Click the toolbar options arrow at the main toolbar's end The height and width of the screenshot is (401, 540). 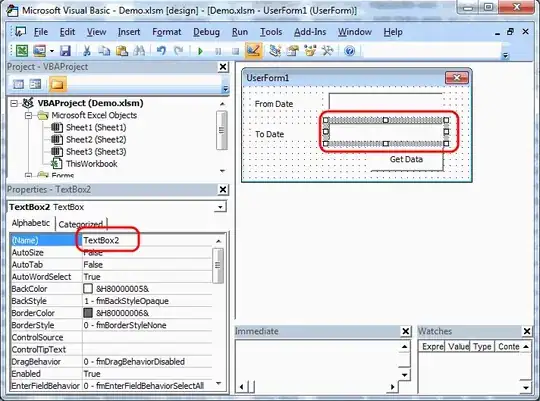[x=505, y=55]
